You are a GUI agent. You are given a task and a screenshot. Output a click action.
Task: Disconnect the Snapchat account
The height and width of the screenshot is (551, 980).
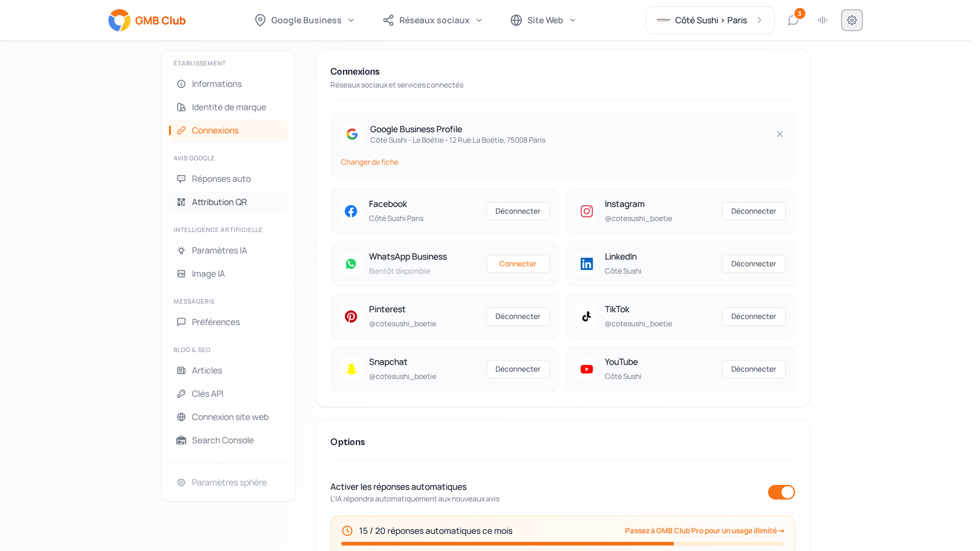pyautogui.click(x=518, y=369)
